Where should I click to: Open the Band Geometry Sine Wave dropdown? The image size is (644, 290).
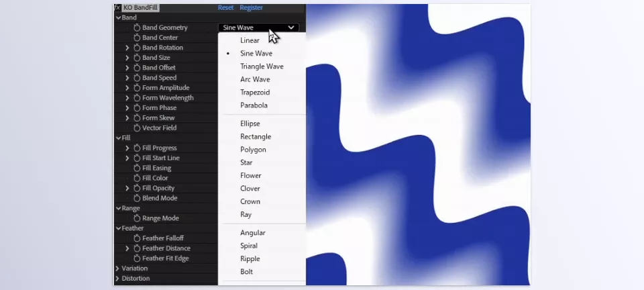(258, 28)
